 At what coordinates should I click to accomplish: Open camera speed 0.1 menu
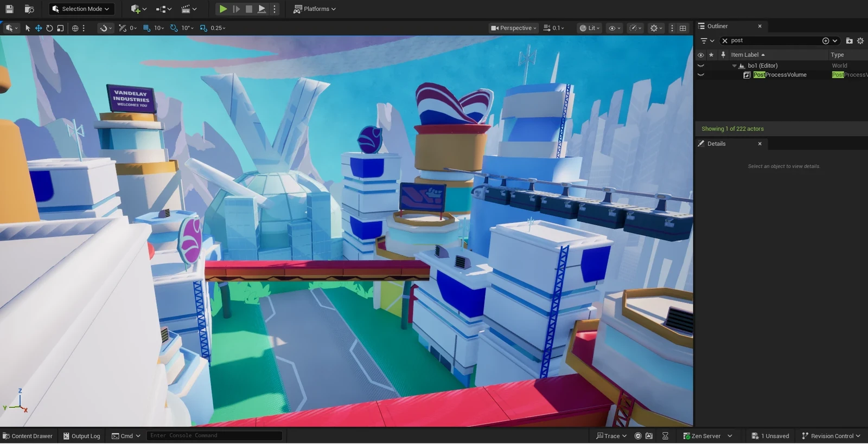pyautogui.click(x=554, y=28)
